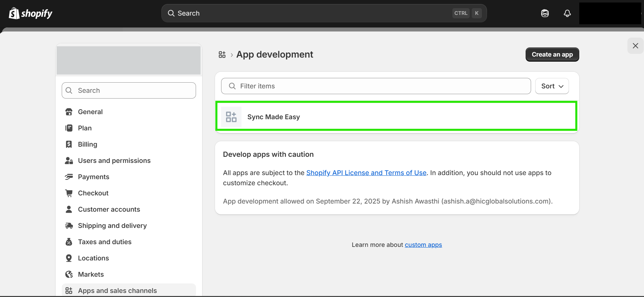The width and height of the screenshot is (644, 297).
Task: Click the General store icon in sidebar
Action: pos(69,112)
